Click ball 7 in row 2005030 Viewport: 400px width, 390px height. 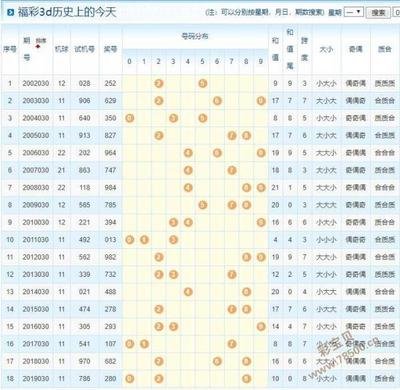pyautogui.click(x=232, y=135)
